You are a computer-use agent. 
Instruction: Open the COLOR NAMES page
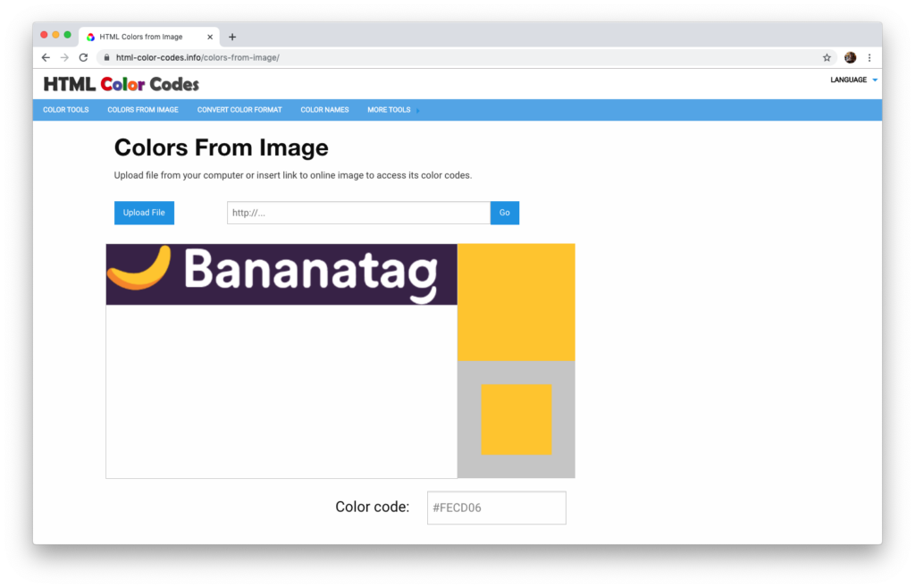324,109
